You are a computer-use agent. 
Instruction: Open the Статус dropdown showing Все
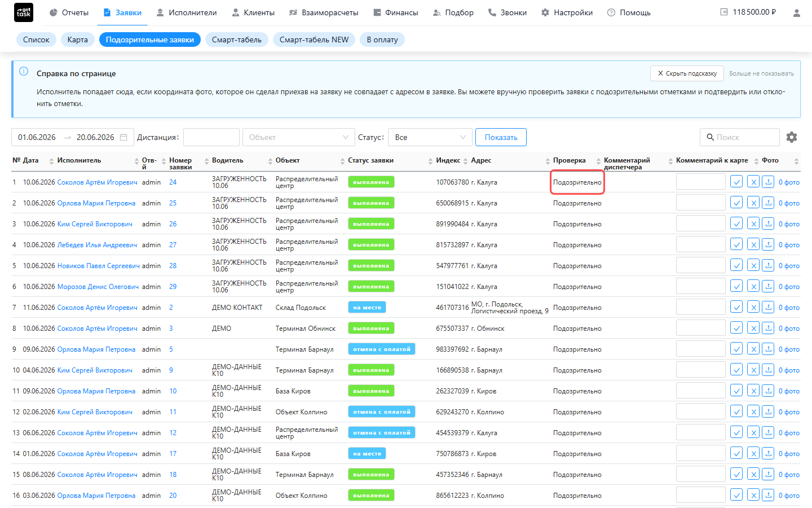pos(431,137)
